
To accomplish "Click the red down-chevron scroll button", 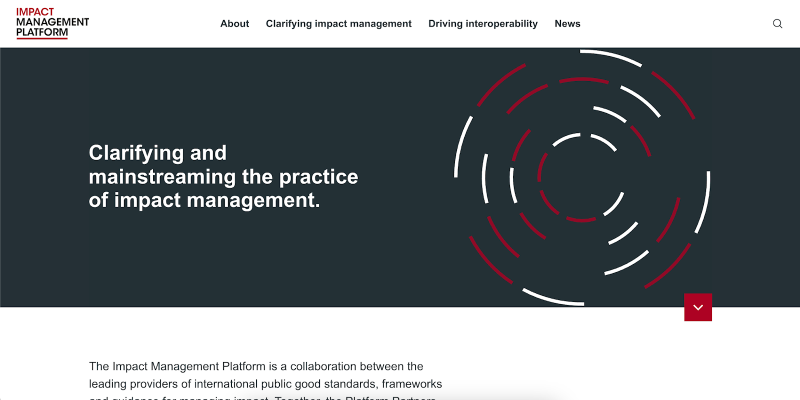I will click(x=697, y=307).
